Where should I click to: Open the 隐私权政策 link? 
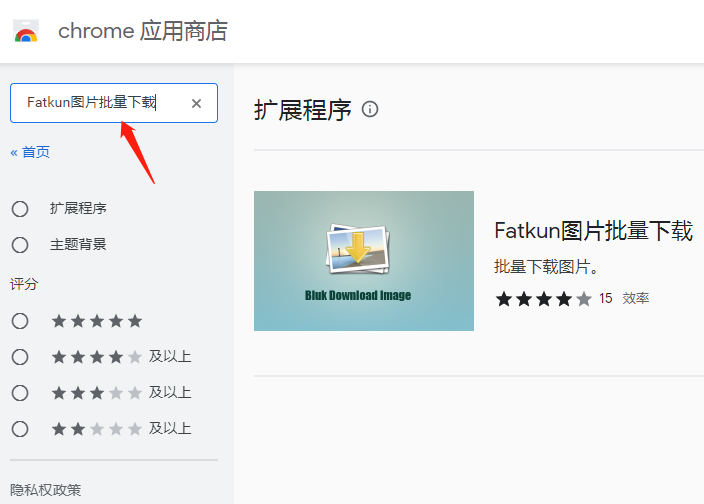(x=45, y=490)
